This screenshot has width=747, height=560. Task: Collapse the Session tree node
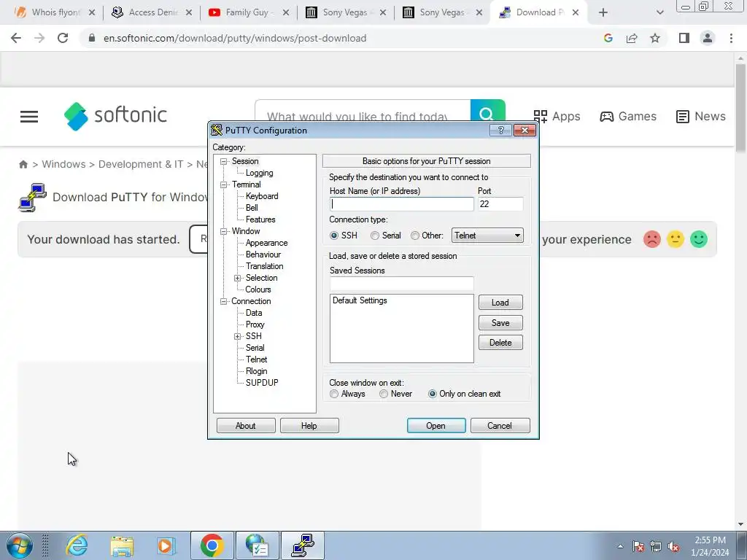coord(223,161)
